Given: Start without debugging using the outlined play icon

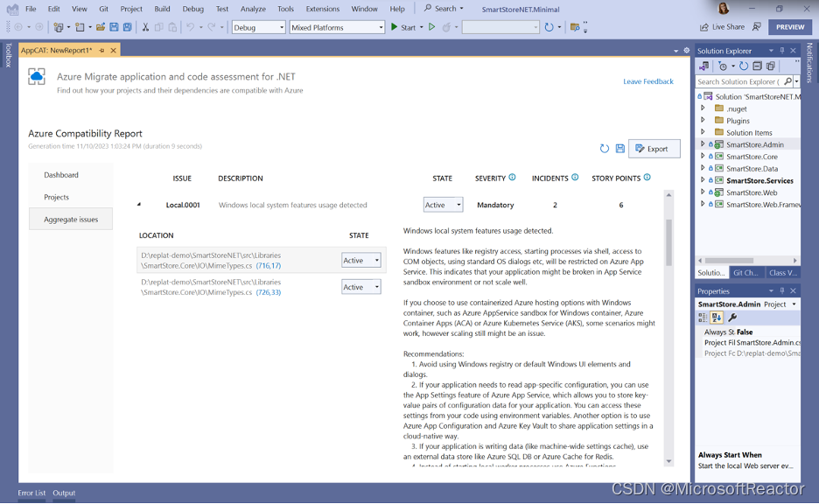Looking at the screenshot, I should coord(432,27).
